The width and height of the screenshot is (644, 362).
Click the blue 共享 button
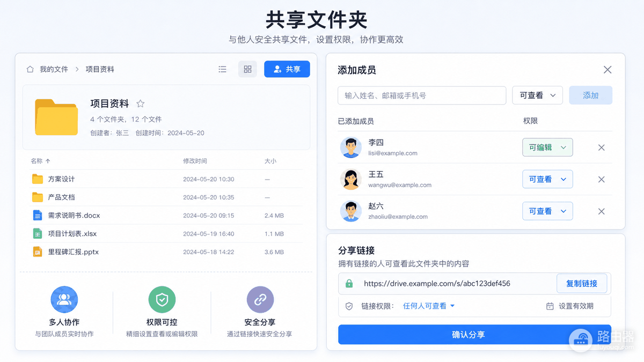coord(287,69)
